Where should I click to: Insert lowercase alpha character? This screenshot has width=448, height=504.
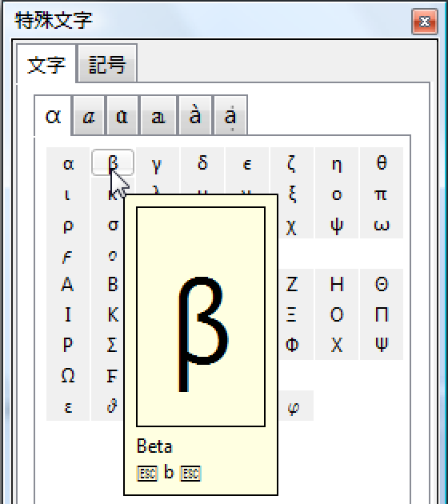click(68, 162)
